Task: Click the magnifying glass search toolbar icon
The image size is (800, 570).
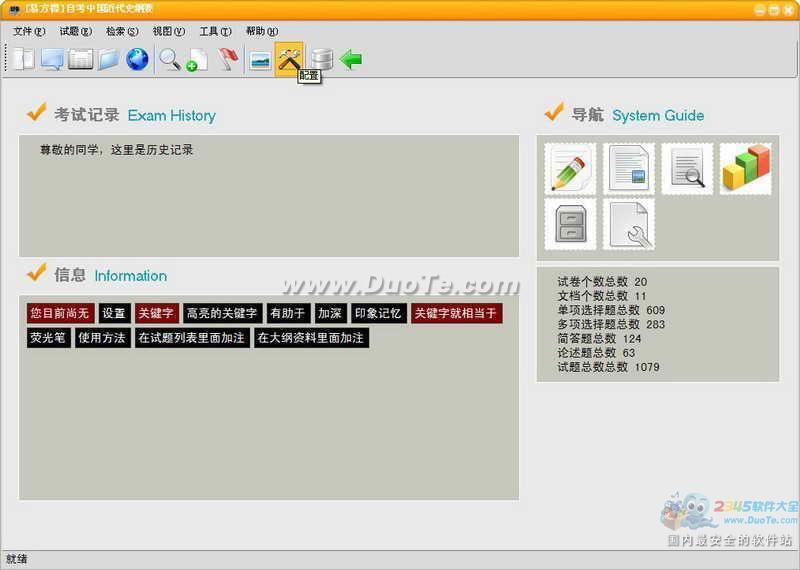Action: click(x=169, y=59)
